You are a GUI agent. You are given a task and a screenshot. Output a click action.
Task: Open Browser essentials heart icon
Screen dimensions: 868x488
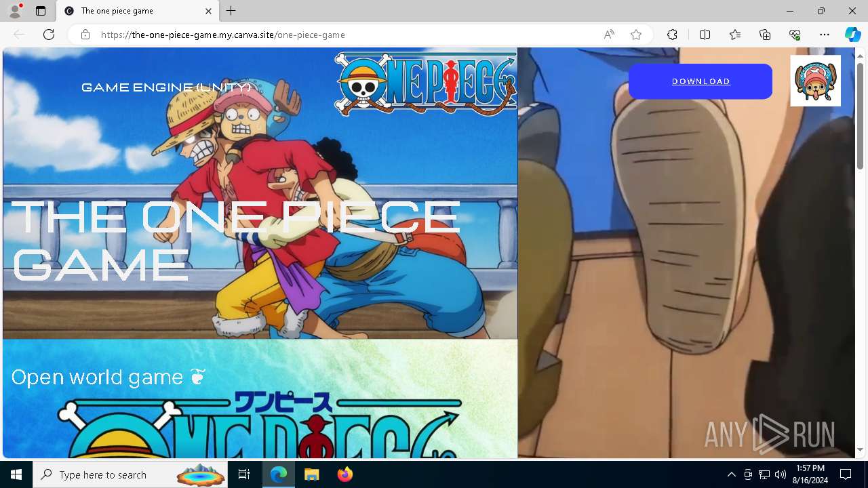tap(795, 35)
